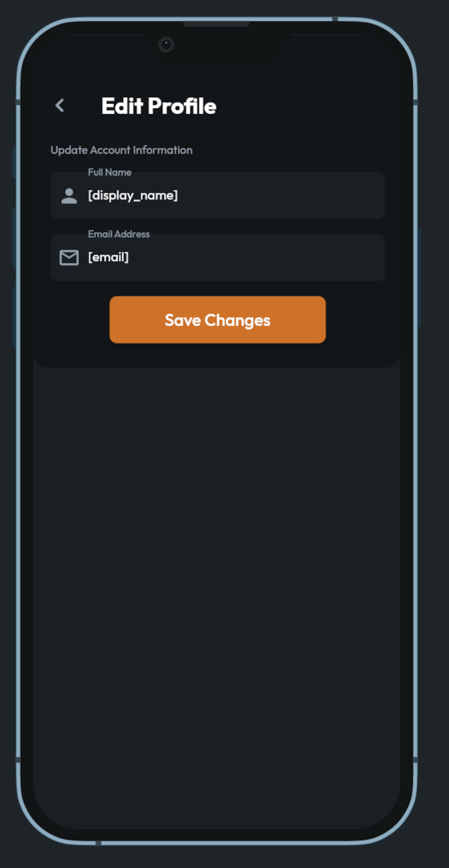Click the phone's upper left volume button
Viewport: 449px width, 868px height.
pos(14,163)
